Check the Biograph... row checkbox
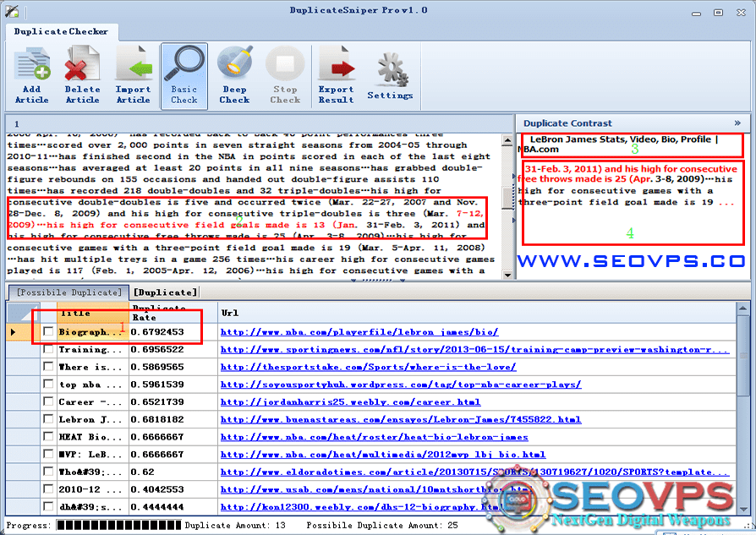This screenshot has height=535, width=756. tap(48, 331)
